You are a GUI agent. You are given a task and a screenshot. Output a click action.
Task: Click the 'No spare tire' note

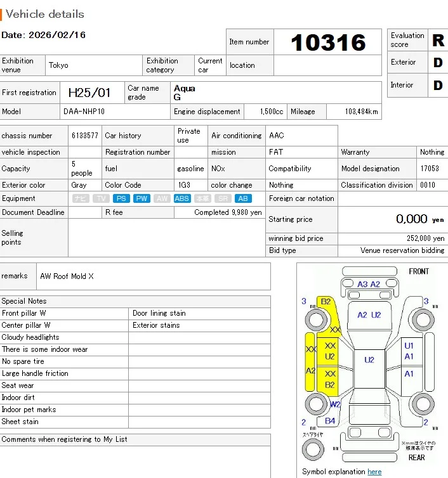pyautogui.click(x=23, y=361)
